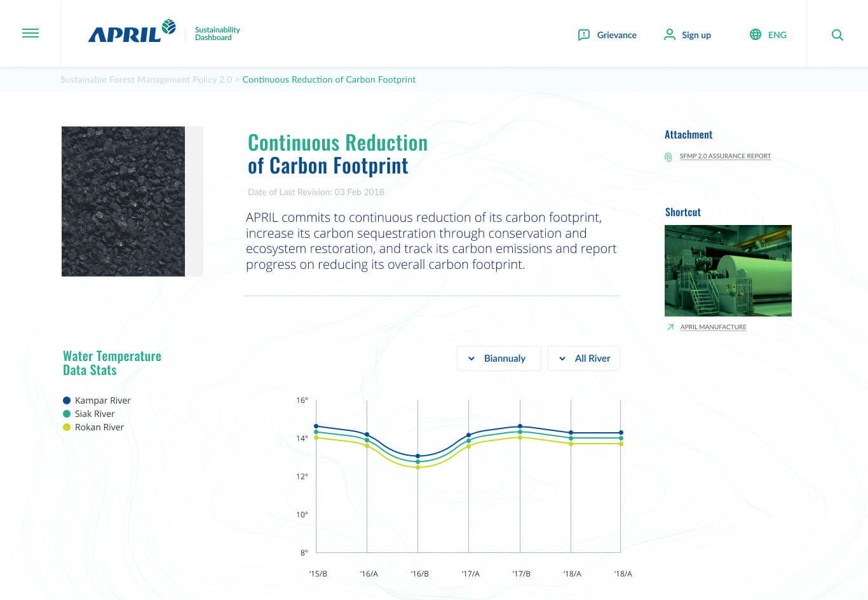
Task: Toggle the Rokan River legend dot
Action: [67, 427]
